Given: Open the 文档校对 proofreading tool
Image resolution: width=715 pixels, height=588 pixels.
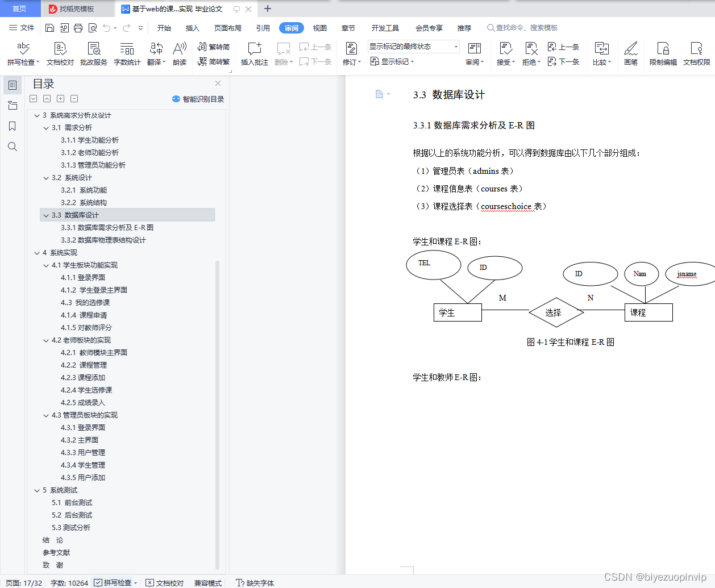Looking at the screenshot, I should 60,54.
